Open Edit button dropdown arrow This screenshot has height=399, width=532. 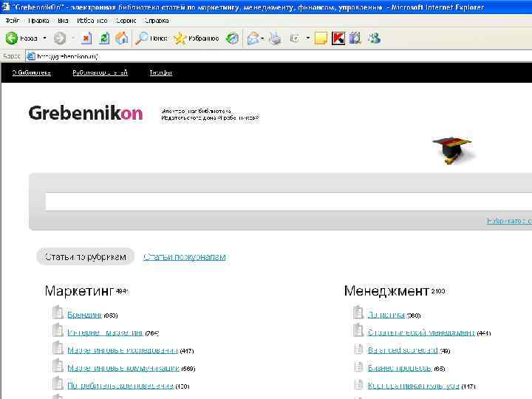(307, 38)
